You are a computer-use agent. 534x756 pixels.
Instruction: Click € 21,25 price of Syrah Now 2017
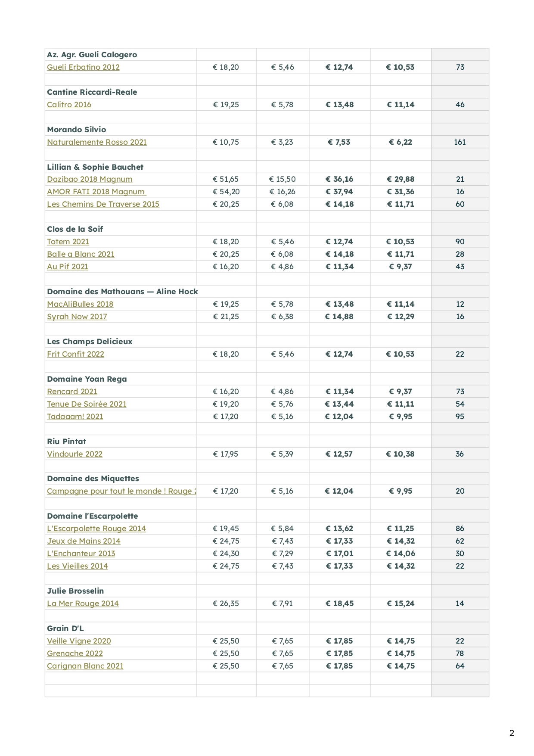click(x=226, y=317)
